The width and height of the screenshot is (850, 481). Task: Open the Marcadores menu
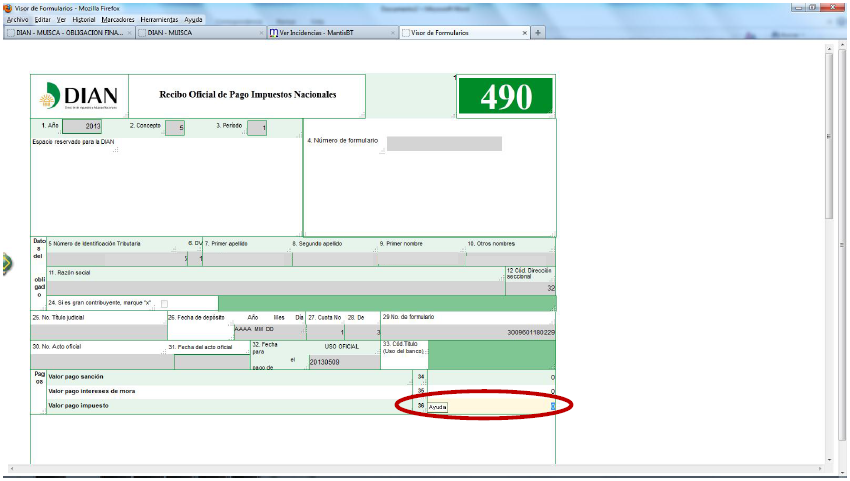click(x=118, y=20)
